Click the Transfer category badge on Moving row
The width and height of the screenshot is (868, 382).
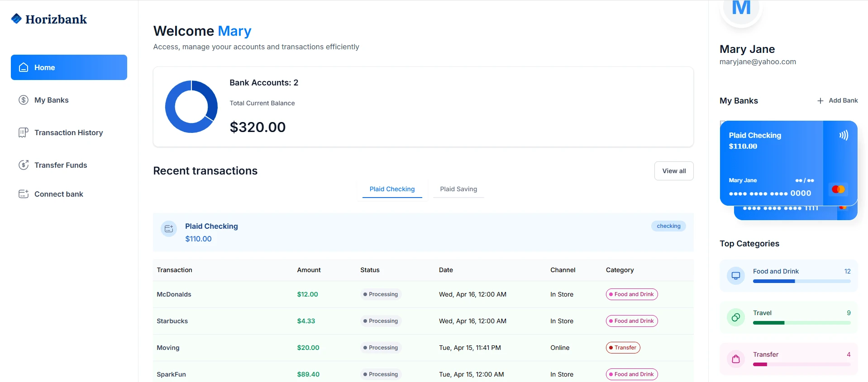click(623, 348)
